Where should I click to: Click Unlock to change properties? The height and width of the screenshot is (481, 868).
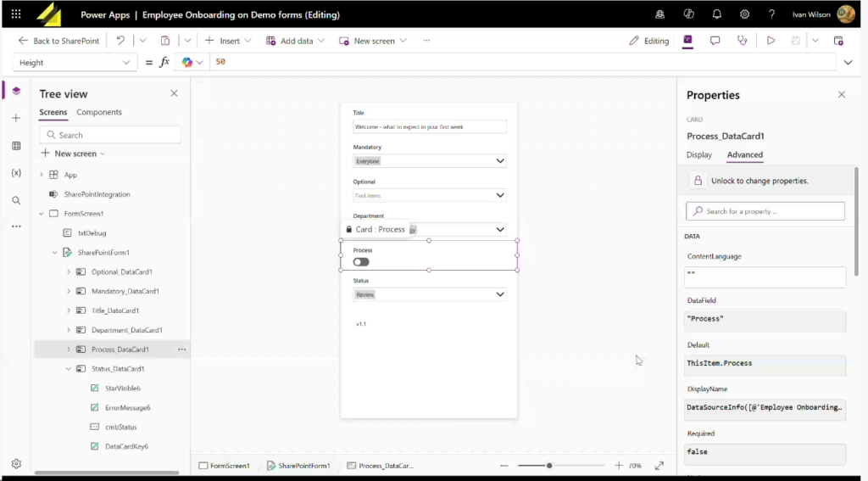[x=759, y=181]
